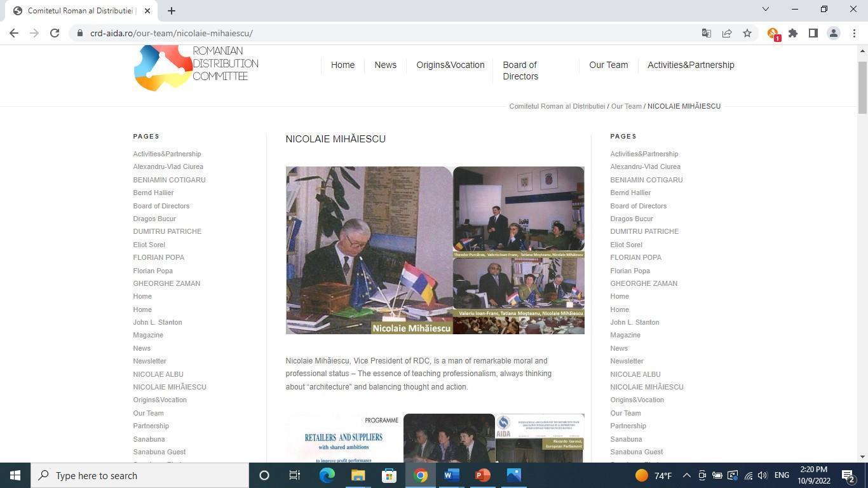The height and width of the screenshot is (488, 868).
Task: Toggle the Chrome side panel
Action: [x=813, y=33]
